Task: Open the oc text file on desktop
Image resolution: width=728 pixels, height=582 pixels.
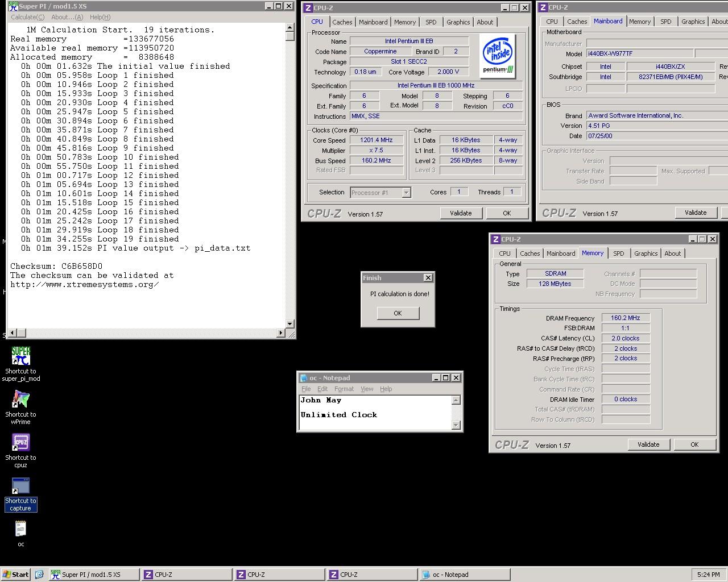Action: (x=21, y=534)
